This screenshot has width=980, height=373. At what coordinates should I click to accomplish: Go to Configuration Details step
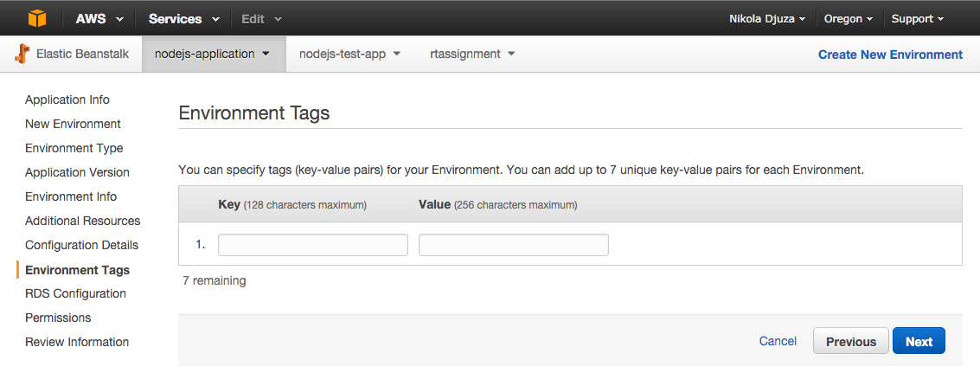tap(81, 245)
